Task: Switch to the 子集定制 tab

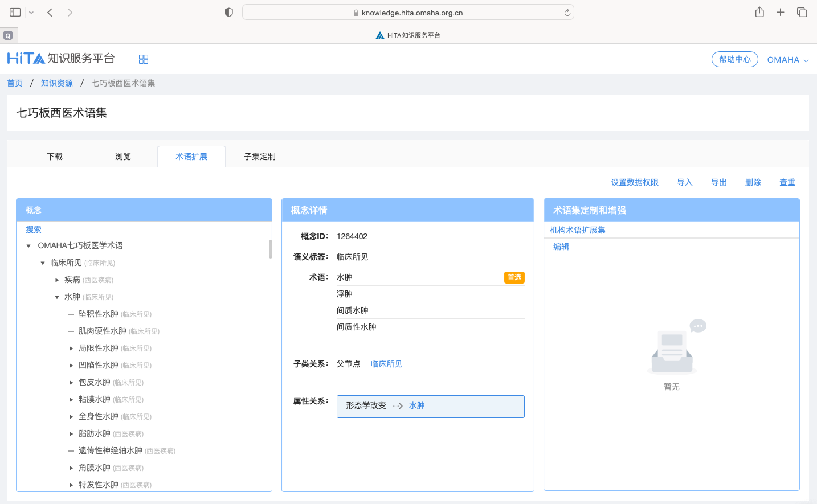Action: point(260,157)
